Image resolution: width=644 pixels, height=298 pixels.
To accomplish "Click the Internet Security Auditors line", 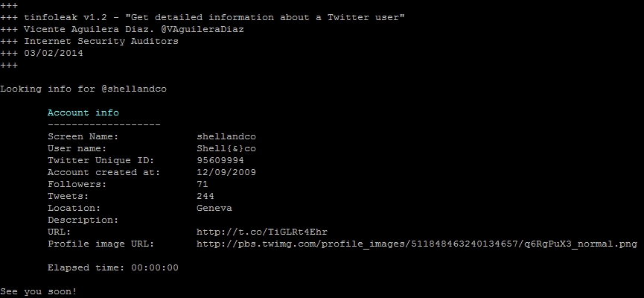I will (x=89, y=41).
